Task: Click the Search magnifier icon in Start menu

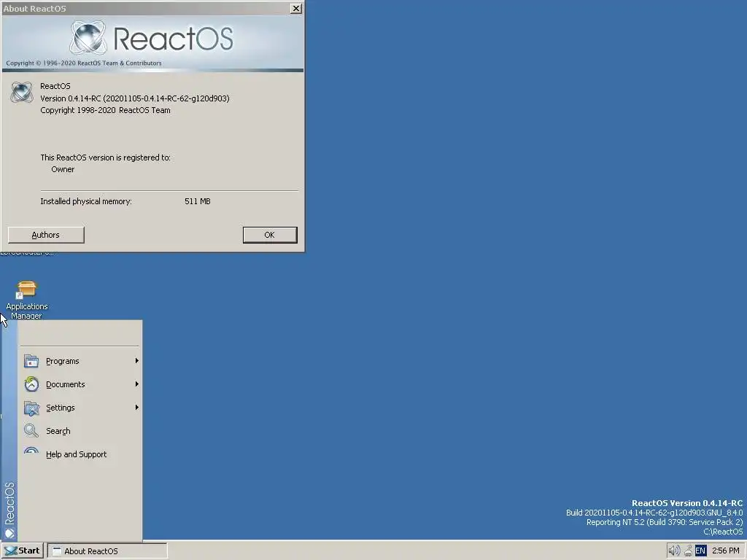Action: point(31,431)
